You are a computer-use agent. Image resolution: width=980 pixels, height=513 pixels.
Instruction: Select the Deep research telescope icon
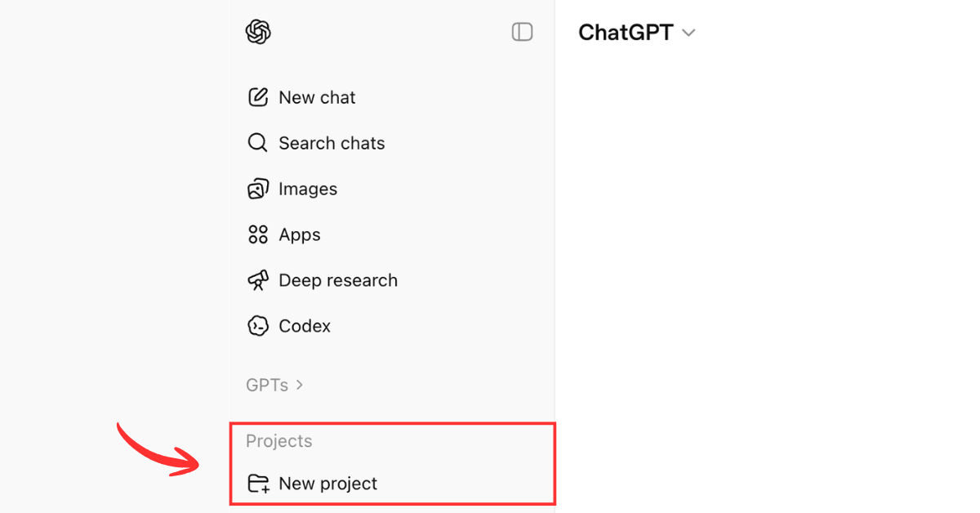pos(257,280)
